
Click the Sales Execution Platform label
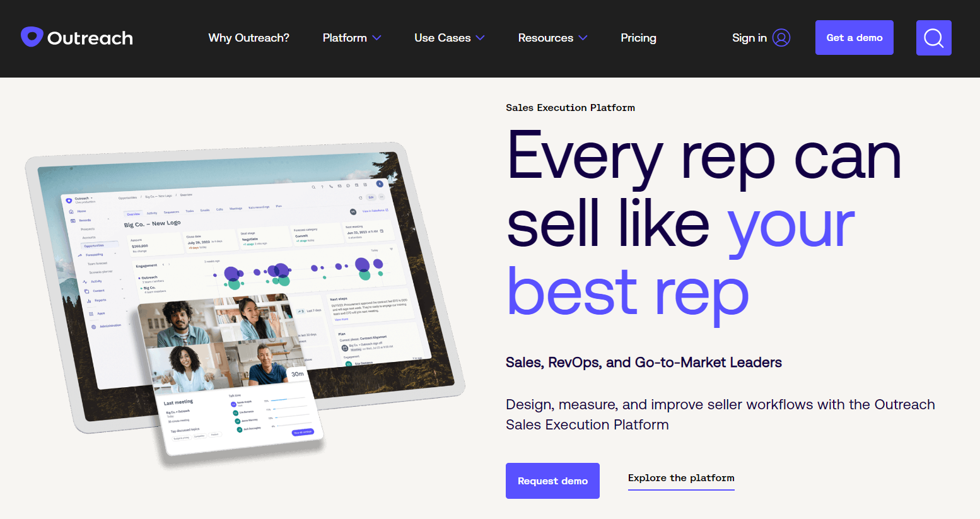tap(570, 108)
